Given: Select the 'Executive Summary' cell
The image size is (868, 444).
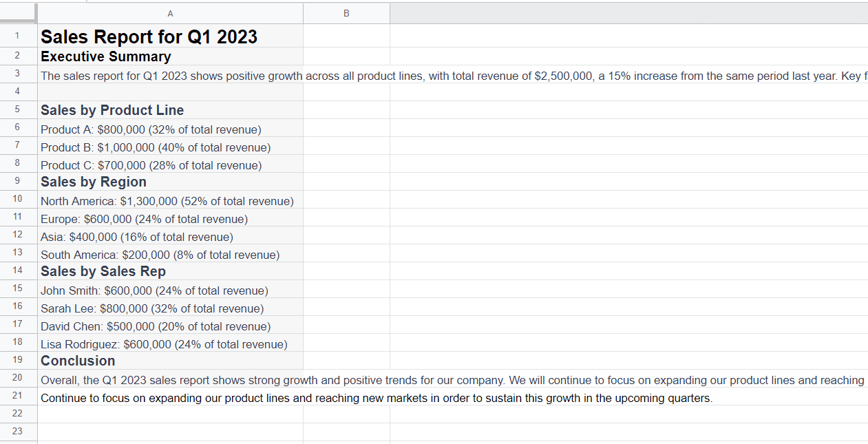Looking at the screenshot, I should tap(105, 56).
